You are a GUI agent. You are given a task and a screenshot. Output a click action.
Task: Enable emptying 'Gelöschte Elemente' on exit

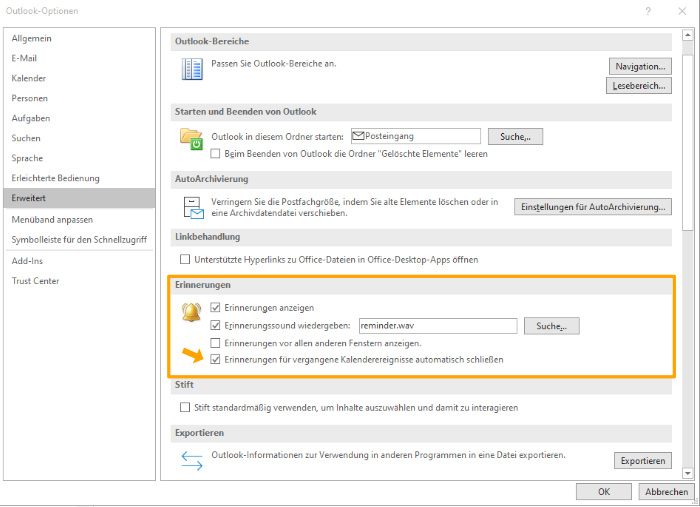(215, 154)
